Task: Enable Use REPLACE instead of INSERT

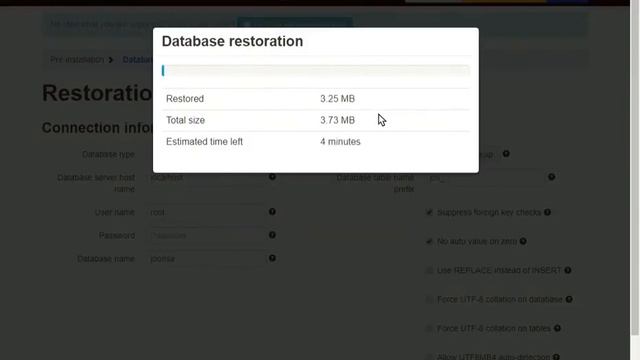Action: pos(429,270)
